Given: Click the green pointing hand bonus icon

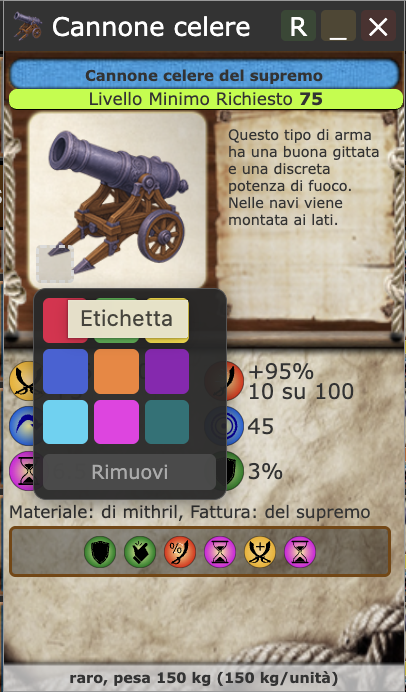Looking at the screenshot, I should click(x=140, y=552).
